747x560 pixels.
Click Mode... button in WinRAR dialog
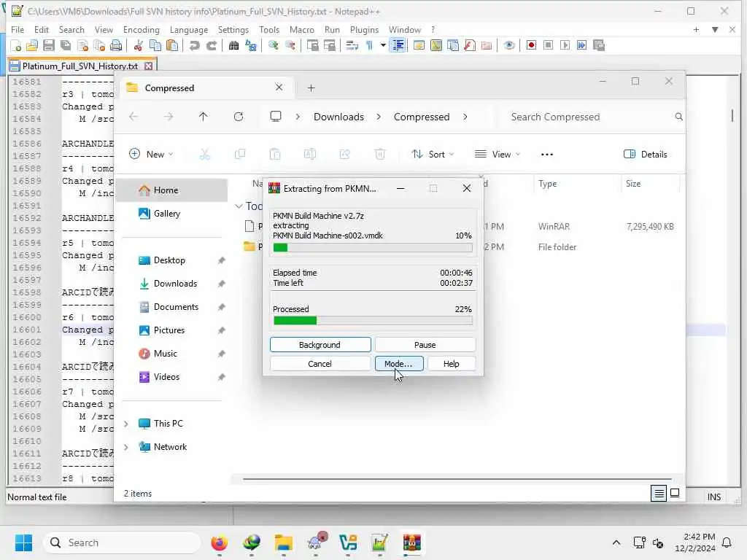(399, 364)
